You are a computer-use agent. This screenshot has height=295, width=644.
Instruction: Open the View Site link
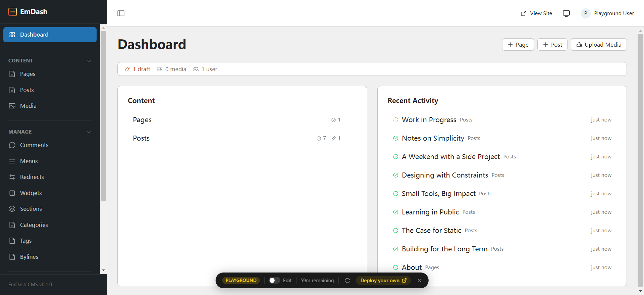click(x=536, y=13)
